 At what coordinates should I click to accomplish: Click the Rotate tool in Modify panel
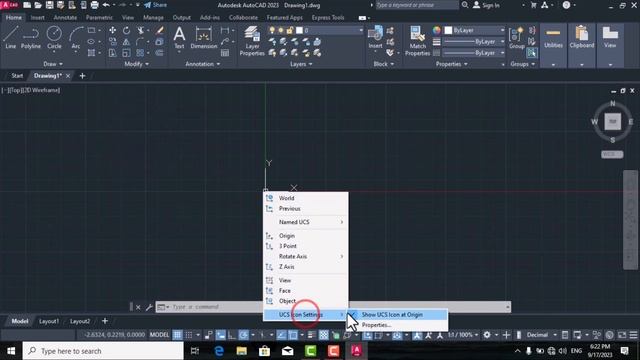127,31
